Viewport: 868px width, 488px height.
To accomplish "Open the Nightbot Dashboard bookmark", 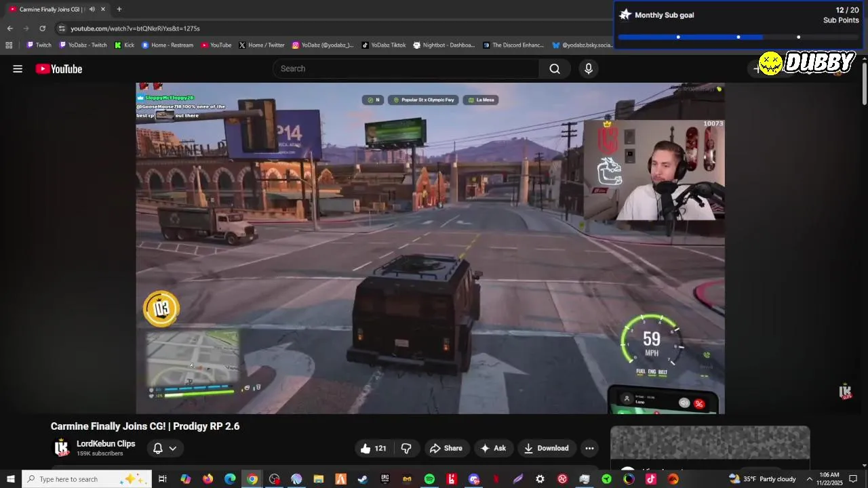I will point(444,45).
